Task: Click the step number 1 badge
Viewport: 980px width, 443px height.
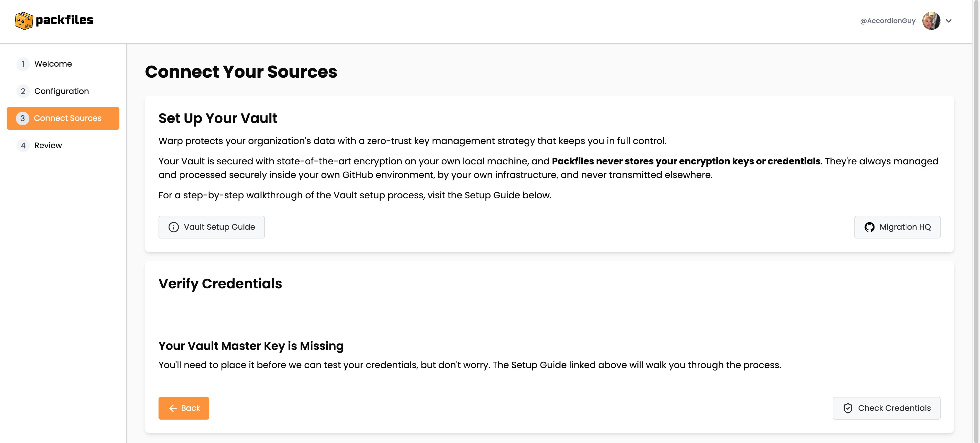Action: coord(23,64)
